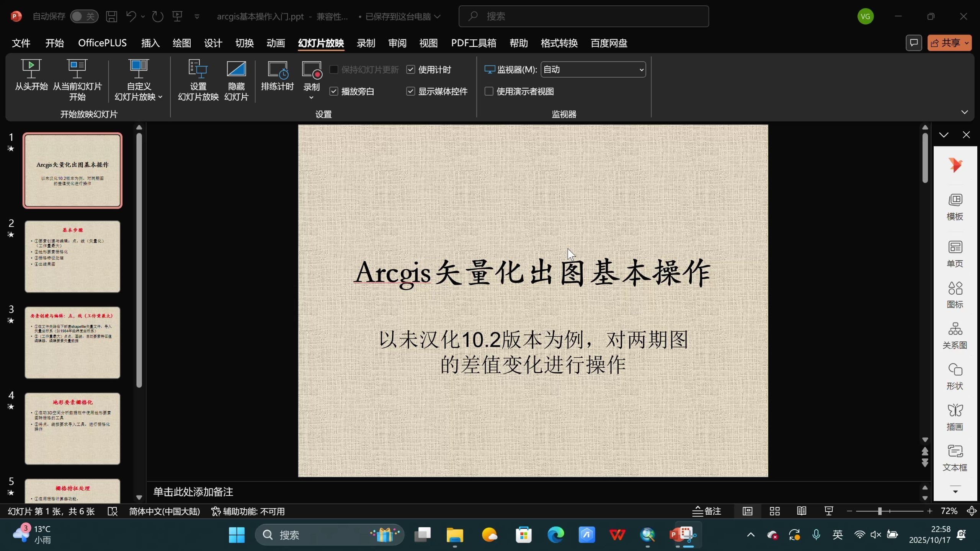Switch to Reading view in status bar
This screenshot has width=980, height=551.
801,511
